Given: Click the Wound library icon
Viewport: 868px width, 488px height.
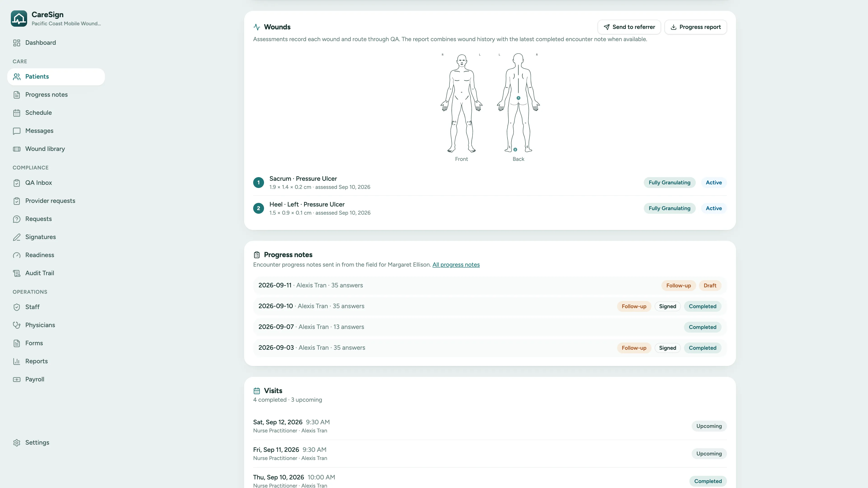Looking at the screenshot, I should (17, 149).
